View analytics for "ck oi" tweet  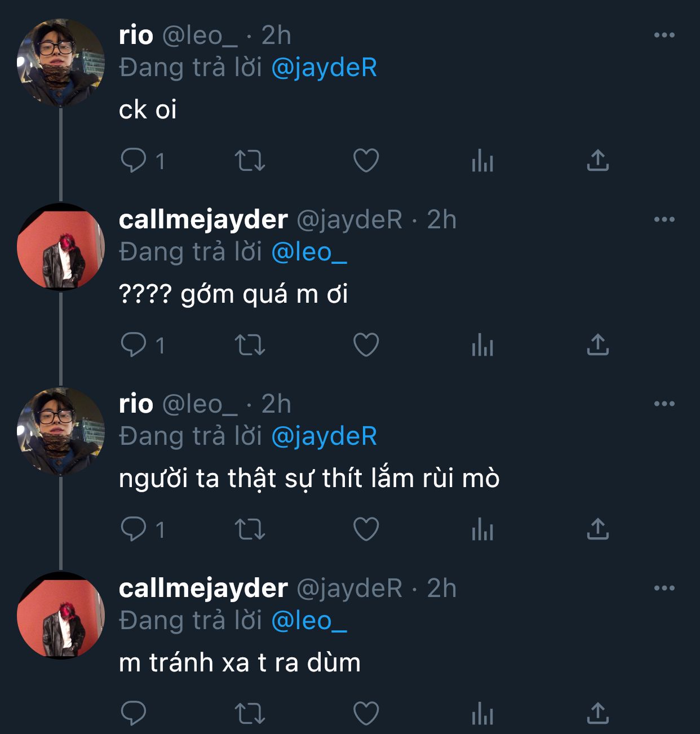(x=482, y=161)
